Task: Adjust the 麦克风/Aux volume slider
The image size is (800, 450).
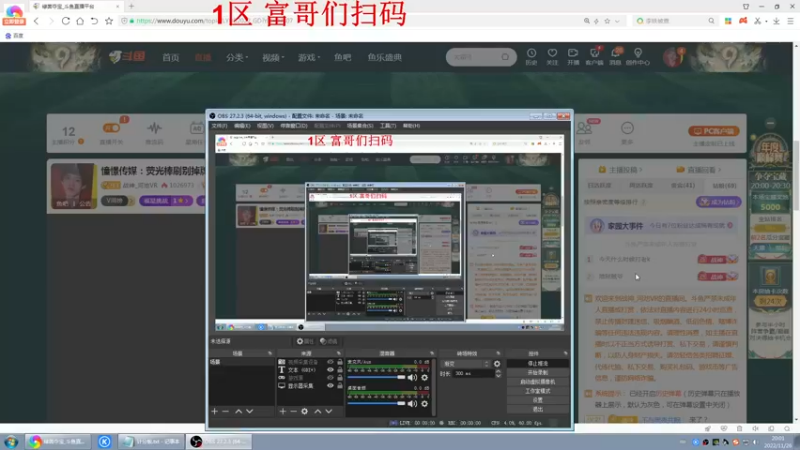Action: [x=376, y=378]
